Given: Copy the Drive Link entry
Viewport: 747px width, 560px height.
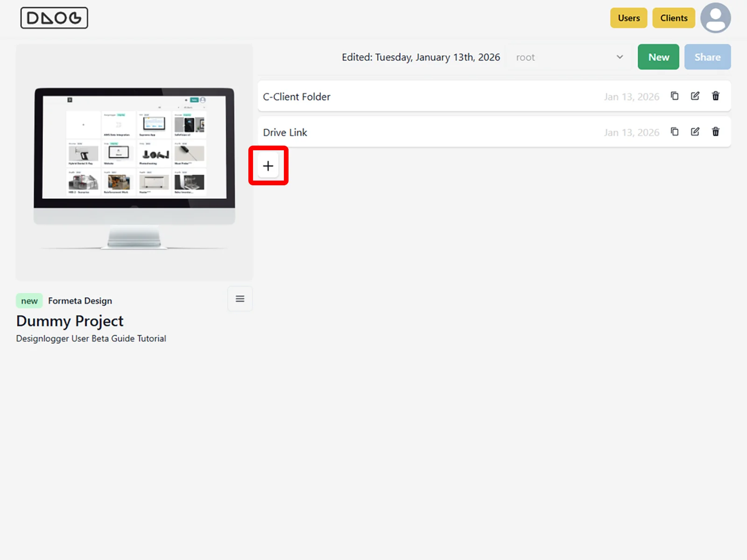Looking at the screenshot, I should pyautogui.click(x=675, y=132).
